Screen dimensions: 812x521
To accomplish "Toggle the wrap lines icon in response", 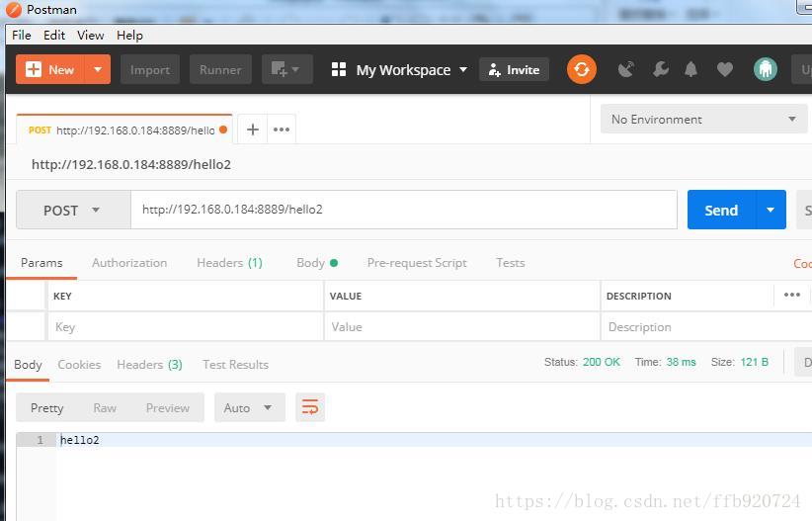I will [x=310, y=407].
